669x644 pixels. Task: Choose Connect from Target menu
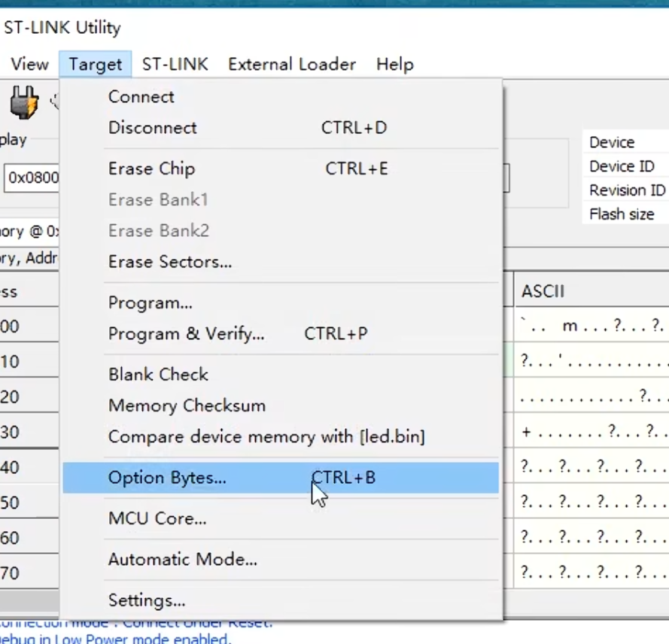pos(280,97)
